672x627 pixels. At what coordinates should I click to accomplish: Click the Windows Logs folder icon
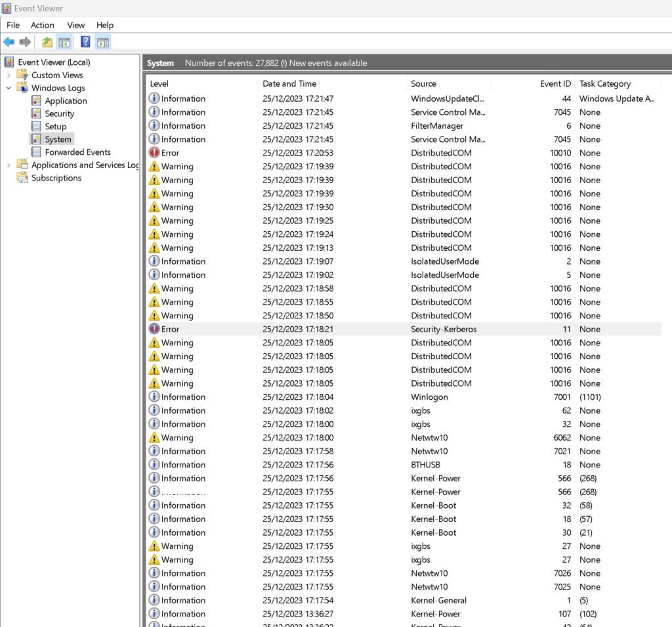coord(22,87)
